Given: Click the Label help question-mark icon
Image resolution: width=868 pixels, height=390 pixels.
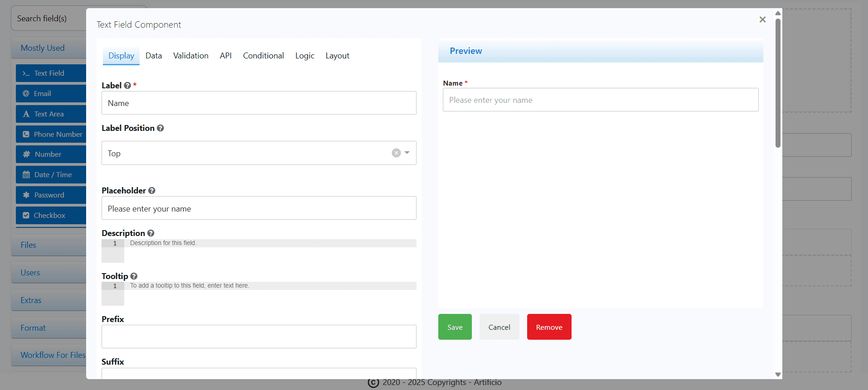Looking at the screenshot, I should tap(127, 86).
